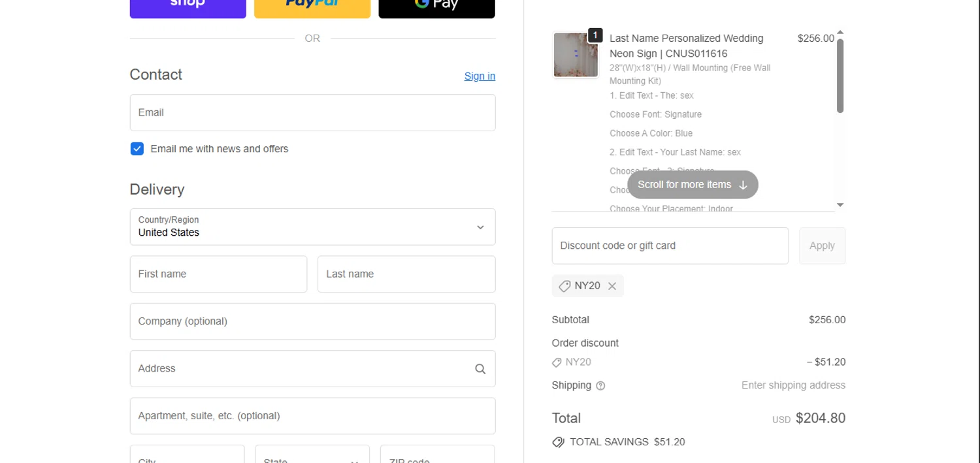Click the item price $256.00 in summary
Image resolution: width=980 pixels, height=463 pixels.
point(815,39)
